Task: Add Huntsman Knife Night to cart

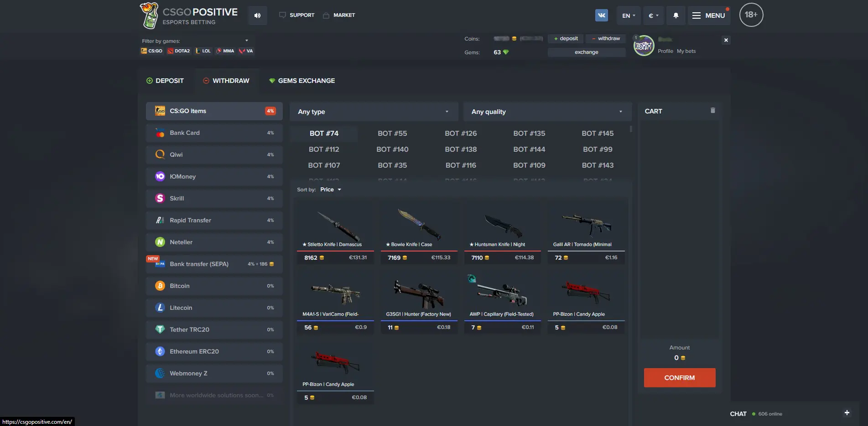Action: pyautogui.click(x=502, y=232)
